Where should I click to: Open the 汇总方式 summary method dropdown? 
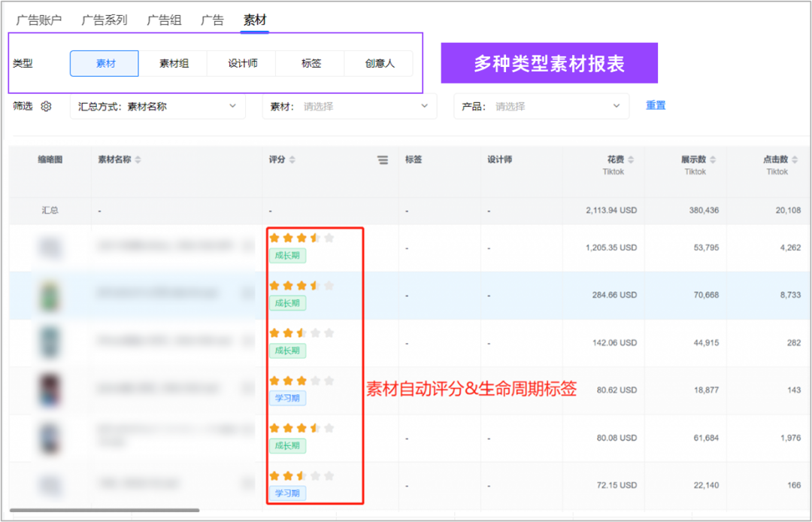[x=157, y=106]
